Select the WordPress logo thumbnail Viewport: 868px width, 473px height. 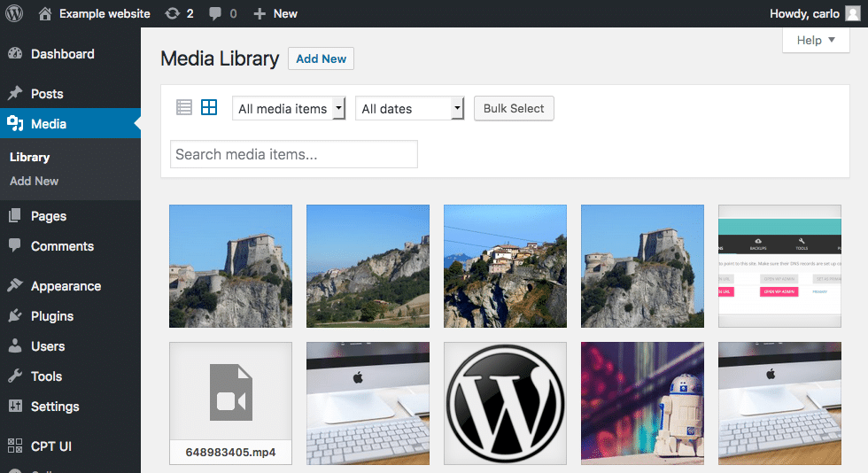506,403
